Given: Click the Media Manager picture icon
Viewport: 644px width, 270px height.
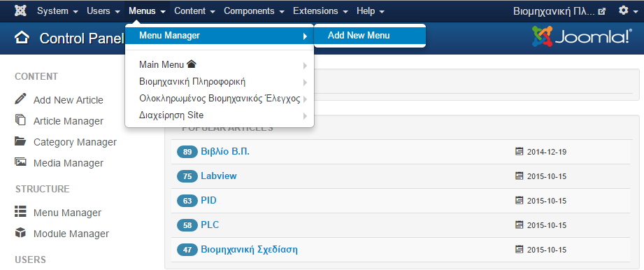Looking at the screenshot, I should coord(20,162).
